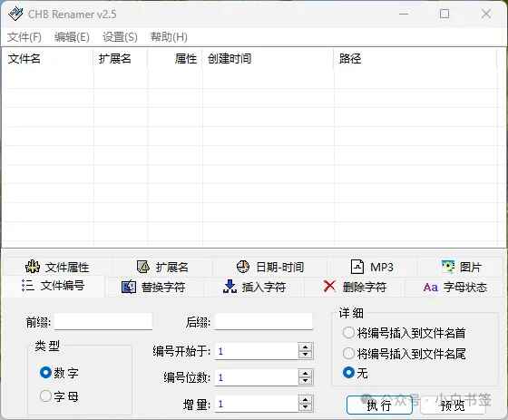Image resolution: width=508 pixels, height=420 pixels.
Task: Decrease 增量 with down arrow
Action: 305,407
